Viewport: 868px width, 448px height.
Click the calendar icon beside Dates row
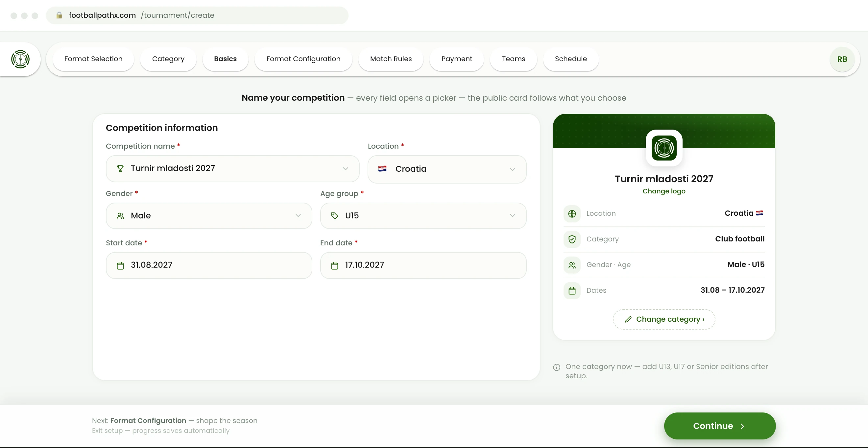(x=572, y=290)
